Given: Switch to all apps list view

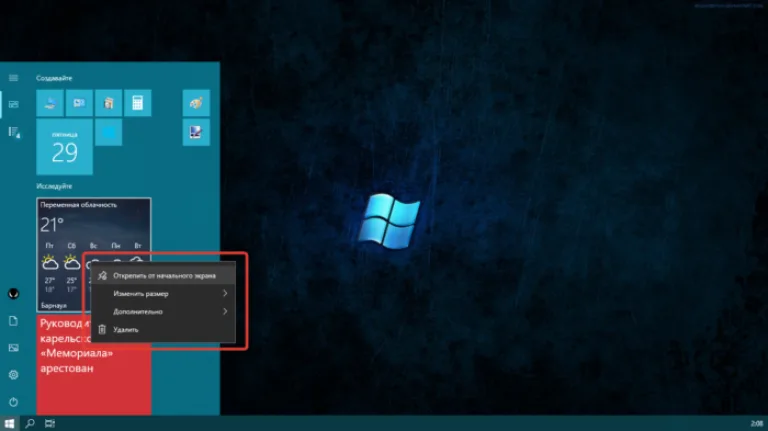Looking at the screenshot, I should [13, 132].
